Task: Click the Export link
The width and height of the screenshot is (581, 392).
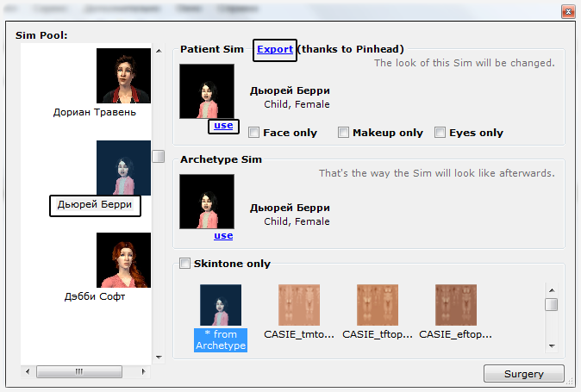Action: (275, 50)
